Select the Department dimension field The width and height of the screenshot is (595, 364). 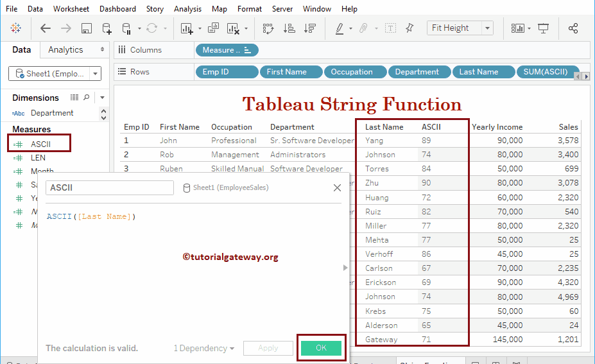[x=52, y=113]
